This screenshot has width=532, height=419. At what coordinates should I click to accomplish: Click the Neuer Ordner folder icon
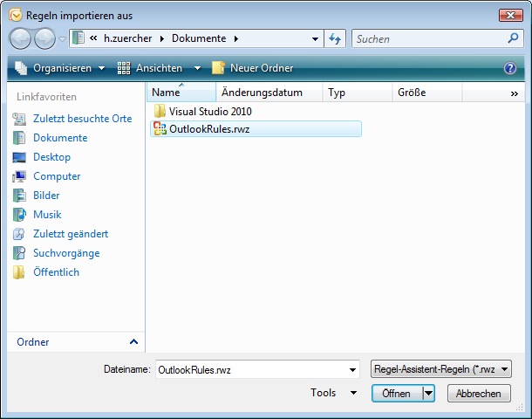point(218,68)
